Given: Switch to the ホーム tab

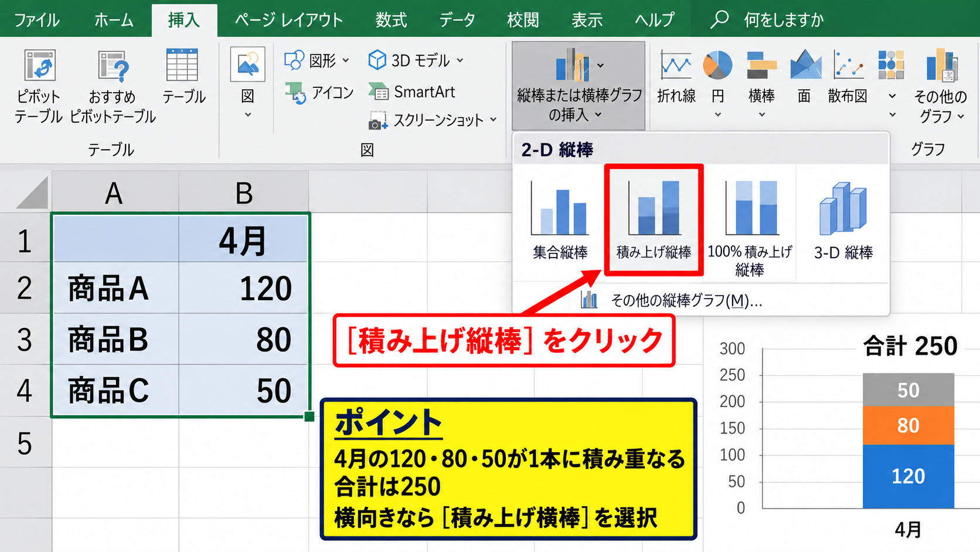Looking at the screenshot, I should coord(114,20).
